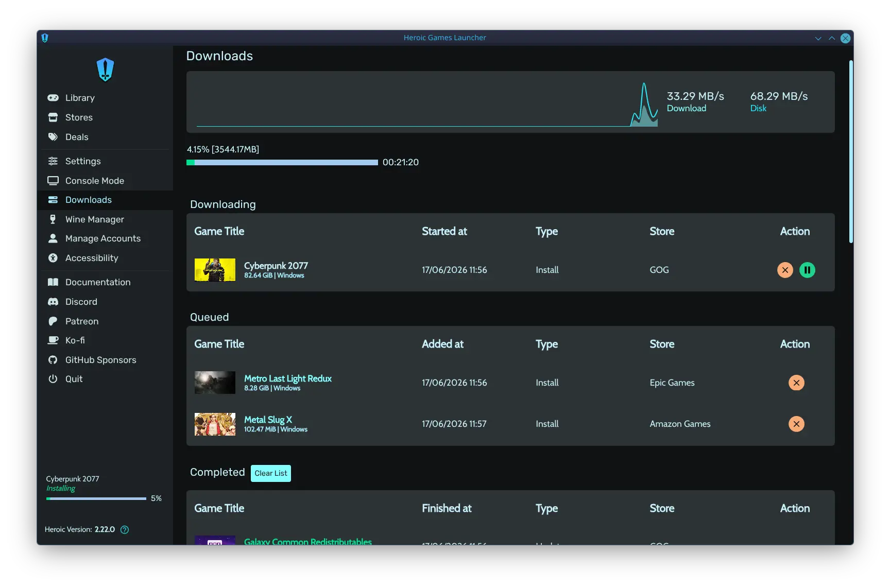Screen dimensions: 890x588
Task: Click the "00:21:20" remaining time
Action: point(401,162)
